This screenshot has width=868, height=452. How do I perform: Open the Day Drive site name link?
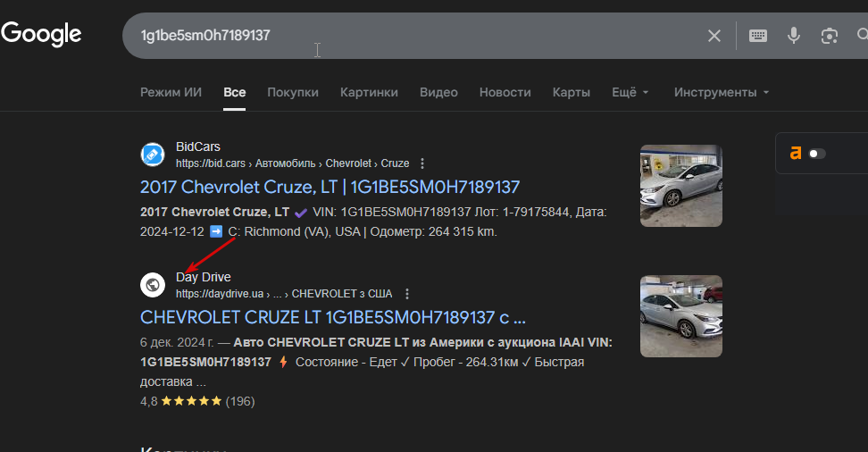coord(204,277)
